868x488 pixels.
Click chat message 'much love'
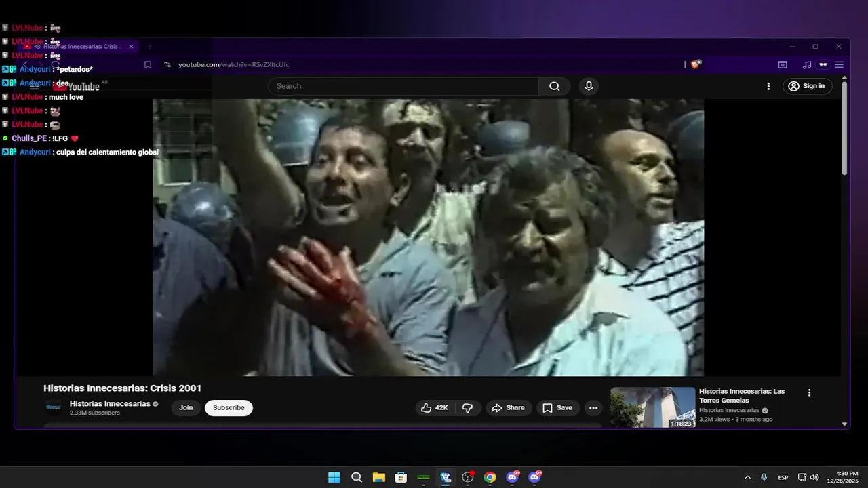tap(66, 97)
